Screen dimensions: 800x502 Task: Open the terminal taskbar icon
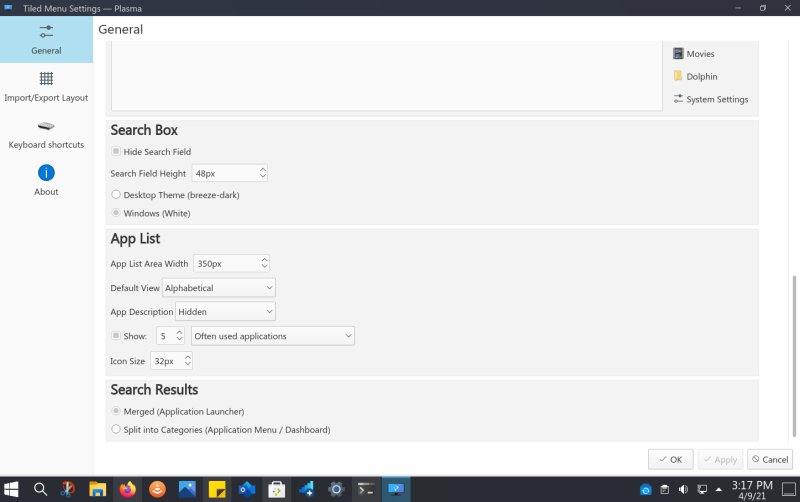[366, 489]
